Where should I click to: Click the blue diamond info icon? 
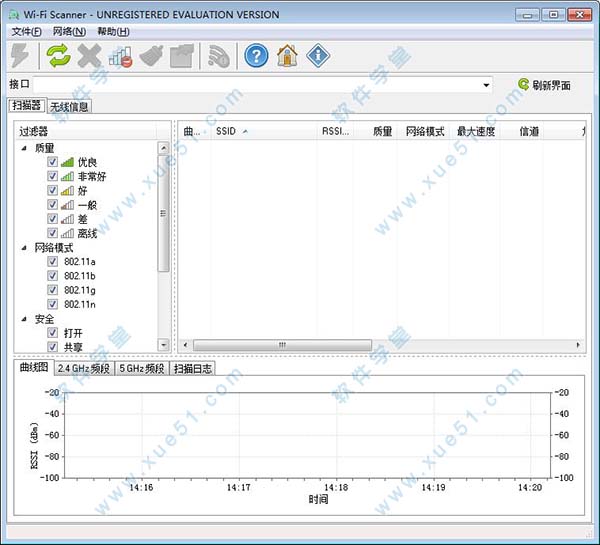point(318,56)
